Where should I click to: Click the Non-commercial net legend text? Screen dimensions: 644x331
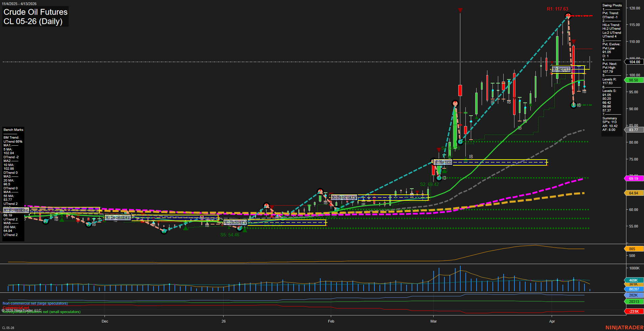35,303
